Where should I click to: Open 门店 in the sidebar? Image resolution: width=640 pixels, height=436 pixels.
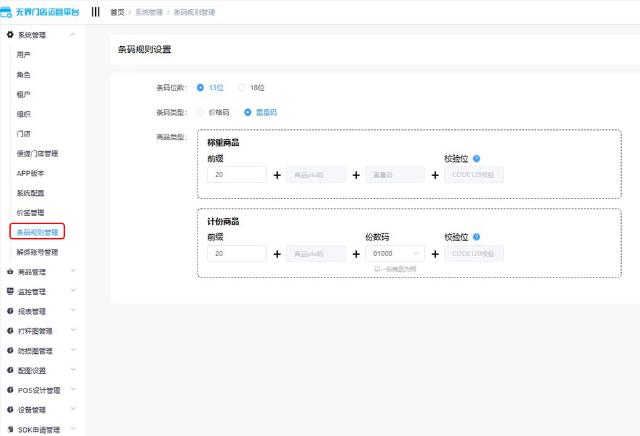coord(23,133)
